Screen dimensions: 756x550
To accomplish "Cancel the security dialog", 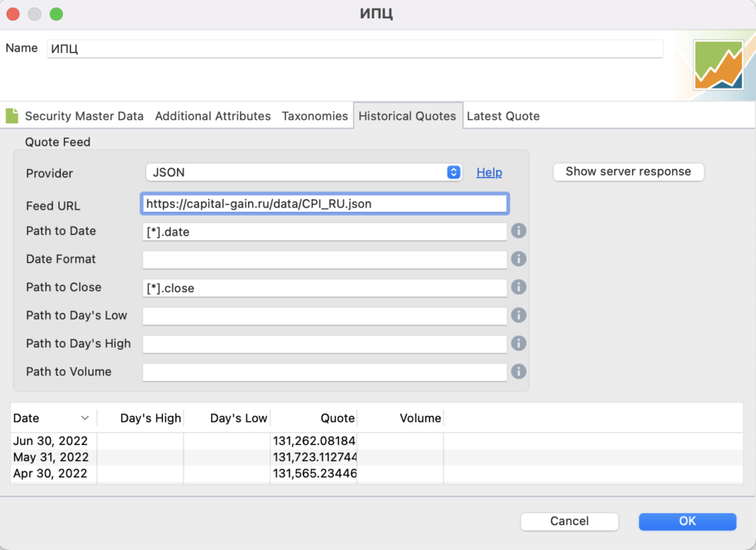I will click(569, 521).
